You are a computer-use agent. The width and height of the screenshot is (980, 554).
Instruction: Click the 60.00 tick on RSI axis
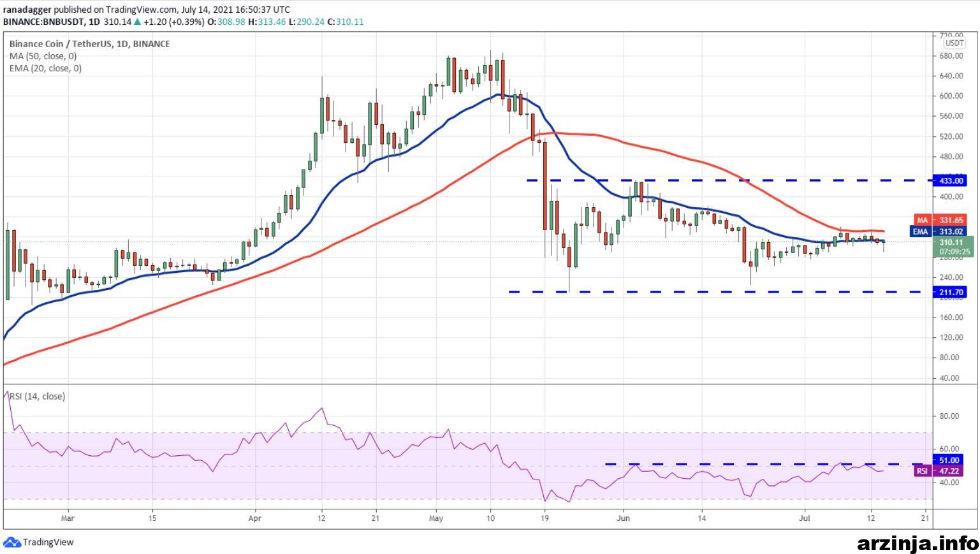[949, 449]
